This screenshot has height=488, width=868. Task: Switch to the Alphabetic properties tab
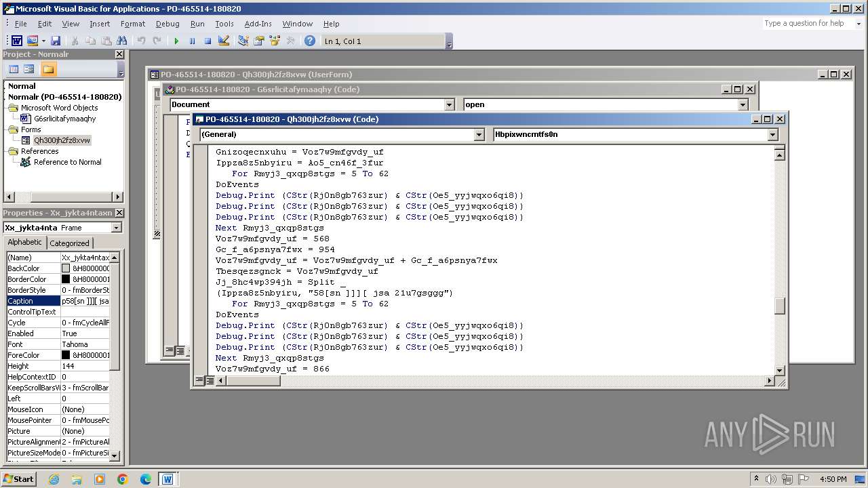(x=24, y=243)
